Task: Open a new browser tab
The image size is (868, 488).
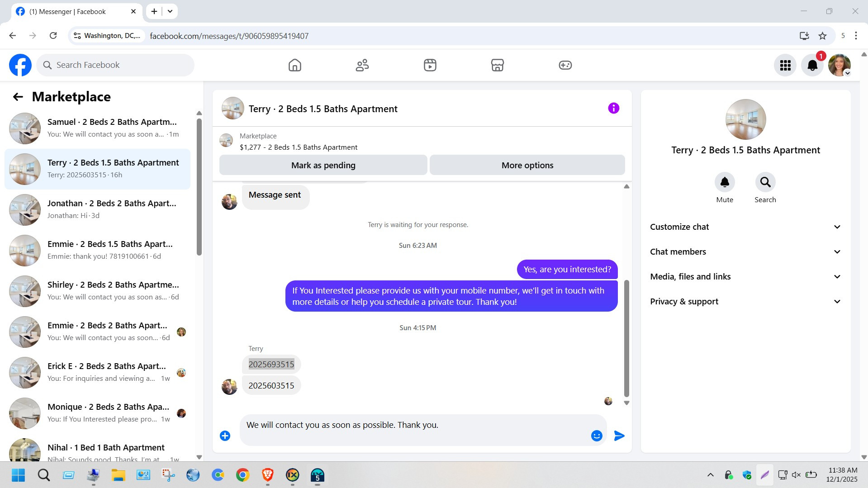Action: (154, 11)
